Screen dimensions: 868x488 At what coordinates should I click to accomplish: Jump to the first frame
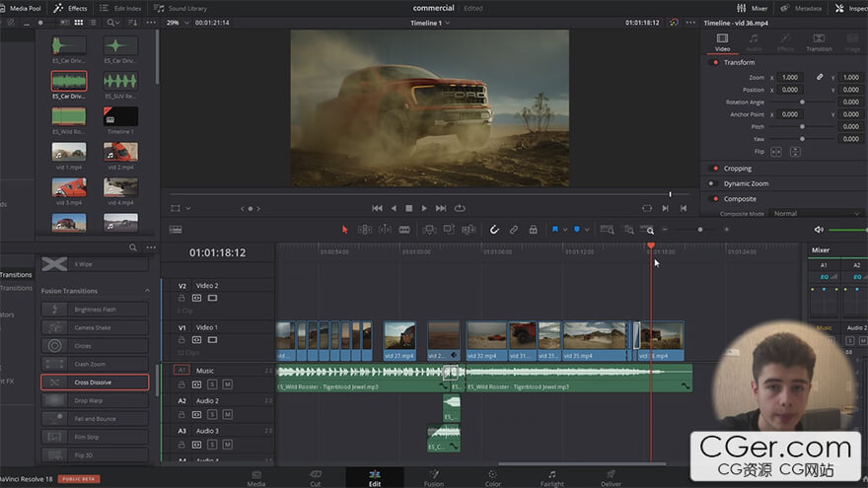pos(377,209)
